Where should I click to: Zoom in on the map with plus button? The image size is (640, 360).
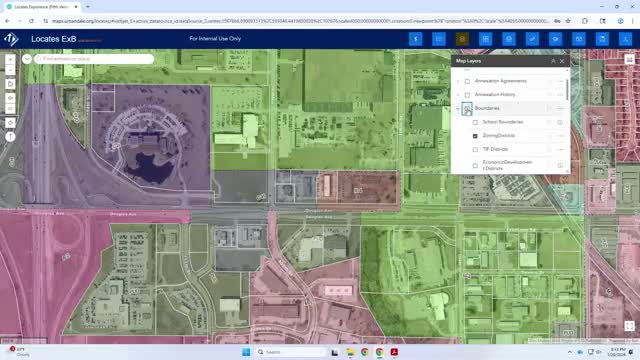10,60
